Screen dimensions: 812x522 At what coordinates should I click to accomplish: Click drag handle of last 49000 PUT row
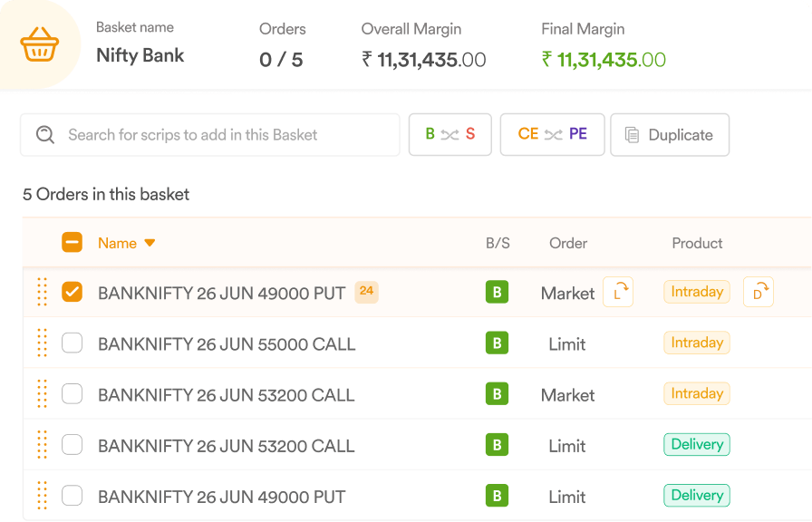[42, 496]
